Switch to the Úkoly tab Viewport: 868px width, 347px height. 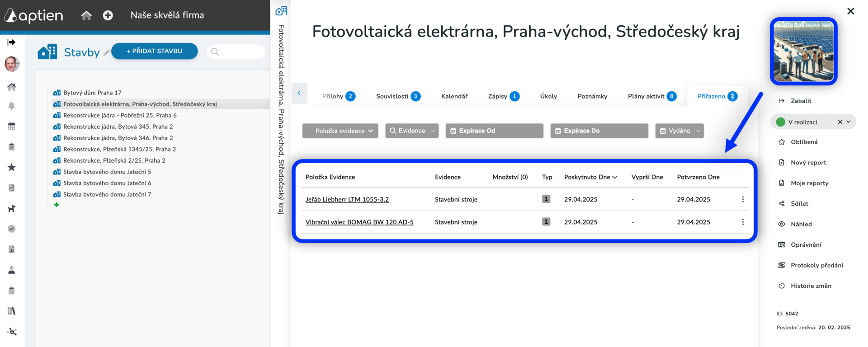(x=548, y=96)
